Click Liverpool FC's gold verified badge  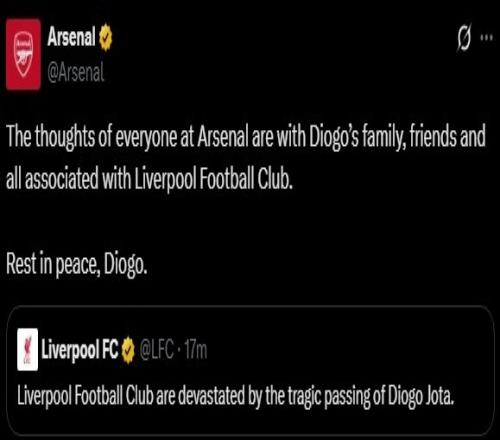[x=128, y=351]
